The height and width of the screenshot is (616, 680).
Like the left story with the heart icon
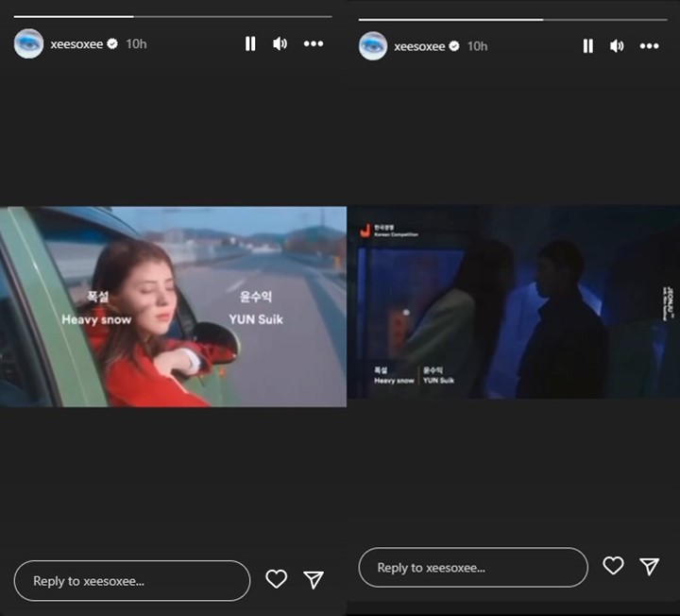[x=276, y=579]
